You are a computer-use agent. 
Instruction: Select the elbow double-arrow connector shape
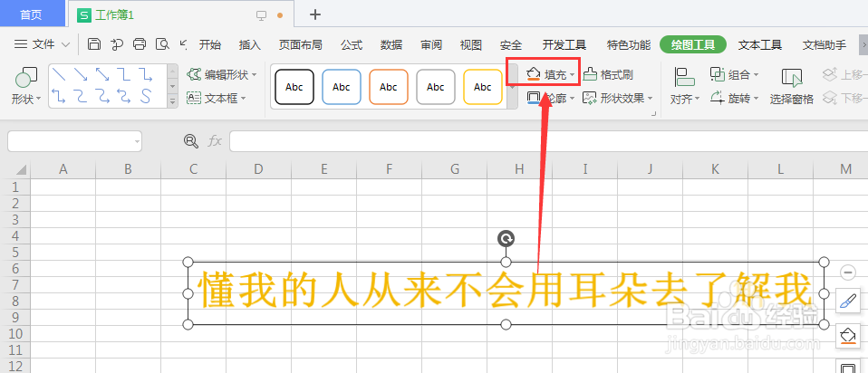(x=59, y=96)
